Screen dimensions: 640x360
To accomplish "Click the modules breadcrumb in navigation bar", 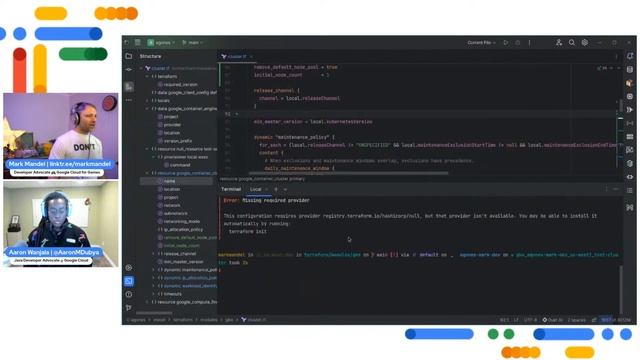I will (x=209, y=320).
